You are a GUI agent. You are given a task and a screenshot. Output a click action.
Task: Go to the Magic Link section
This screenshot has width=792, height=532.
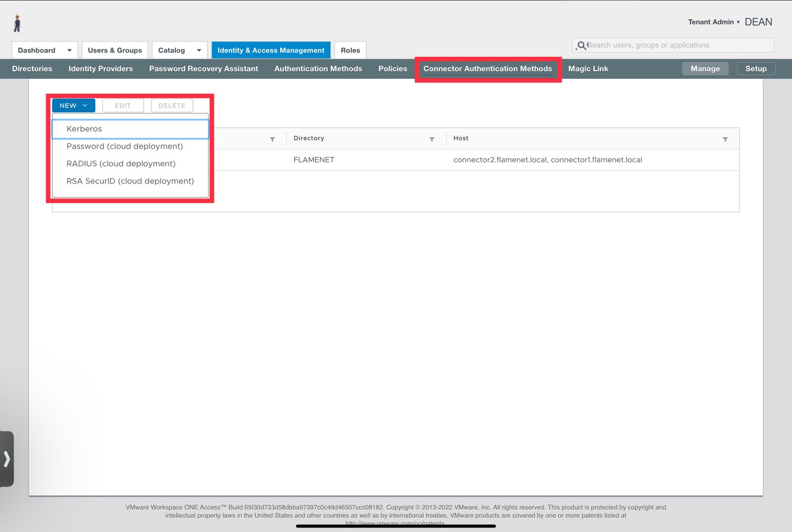point(588,69)
